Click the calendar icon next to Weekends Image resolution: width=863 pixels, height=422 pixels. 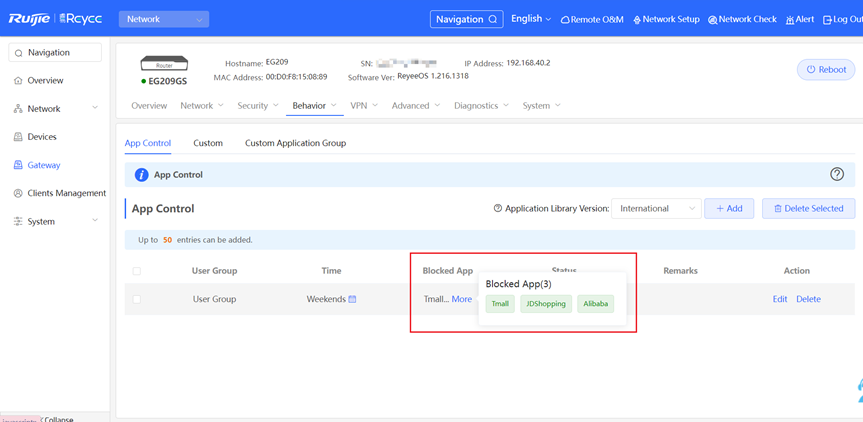click(x=352, y=299)
